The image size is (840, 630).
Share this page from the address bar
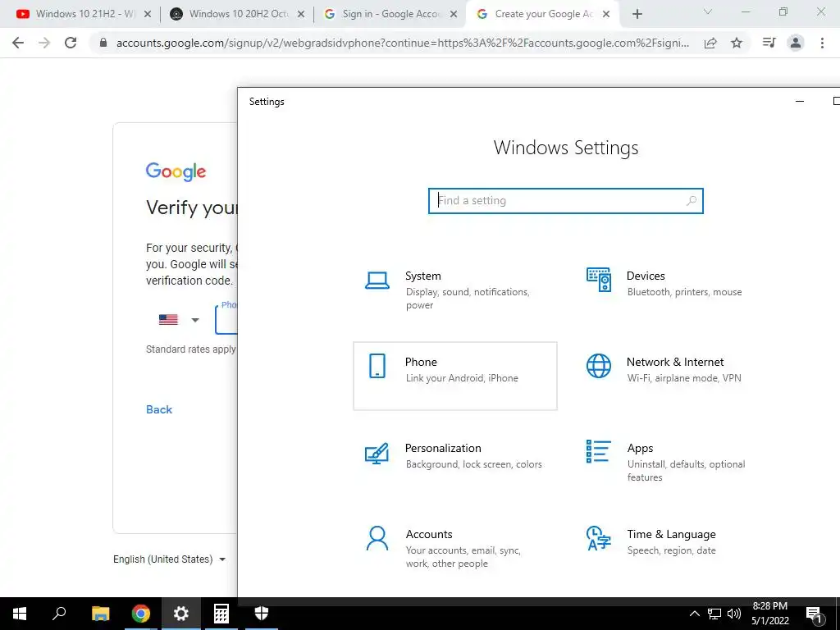pos(710,43)
